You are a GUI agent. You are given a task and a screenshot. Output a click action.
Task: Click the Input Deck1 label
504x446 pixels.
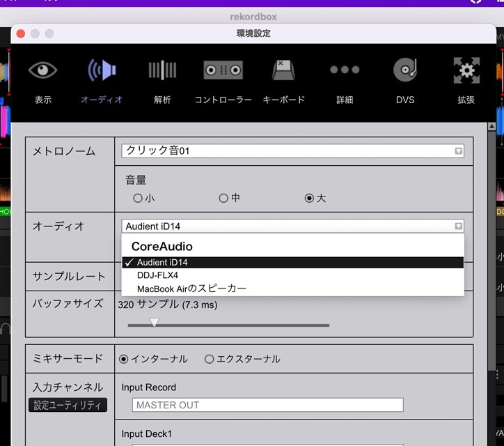(x=147, y=433)
